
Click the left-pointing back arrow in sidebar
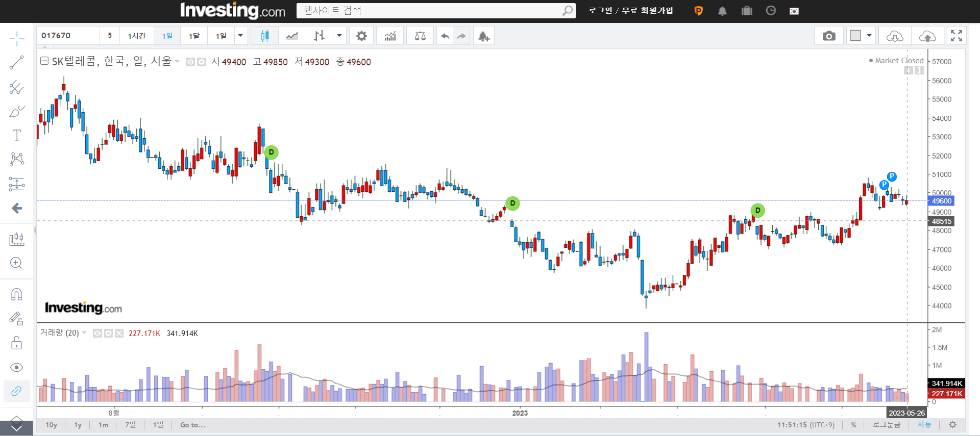pos(16,208)
